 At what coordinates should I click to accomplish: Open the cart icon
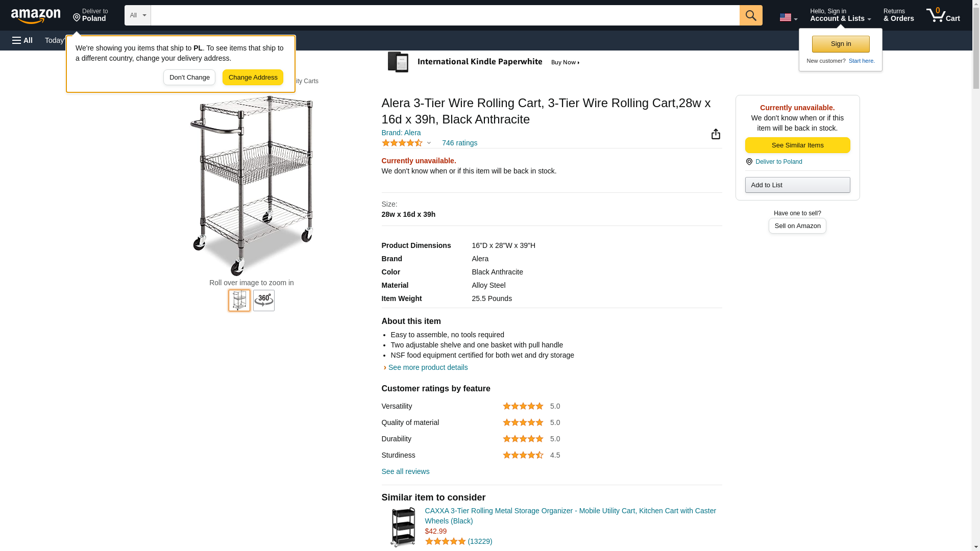pos(943,15)
